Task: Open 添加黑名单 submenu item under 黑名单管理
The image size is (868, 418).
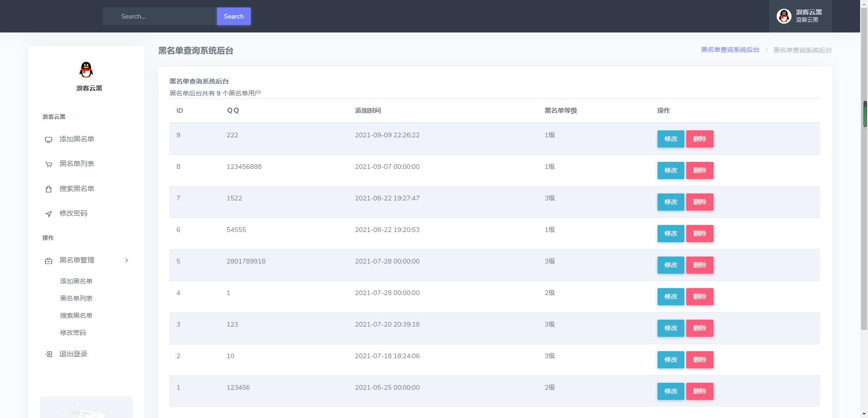Action: [x=76, y=281]
